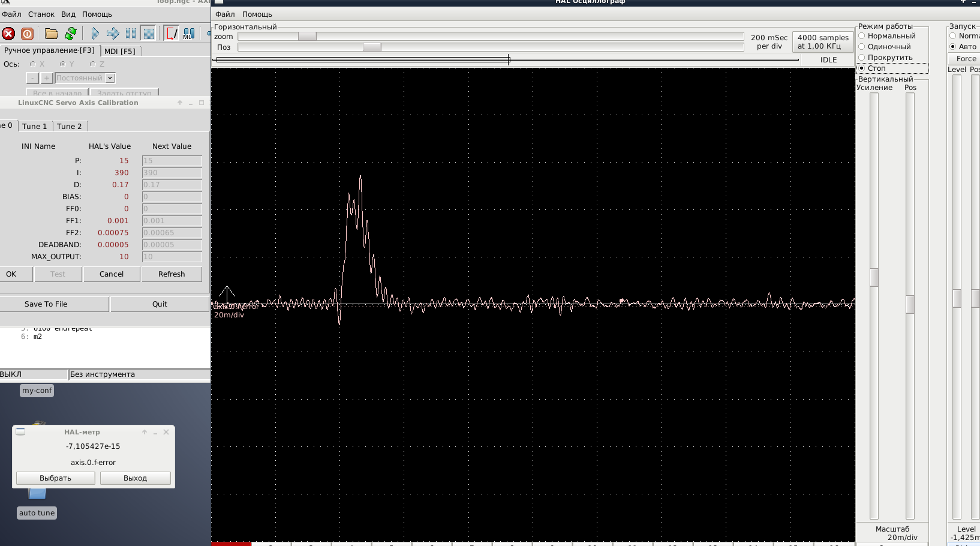Screen dimensions: 980x546
Task: Open Вид menu
Action: coord(68,14)
